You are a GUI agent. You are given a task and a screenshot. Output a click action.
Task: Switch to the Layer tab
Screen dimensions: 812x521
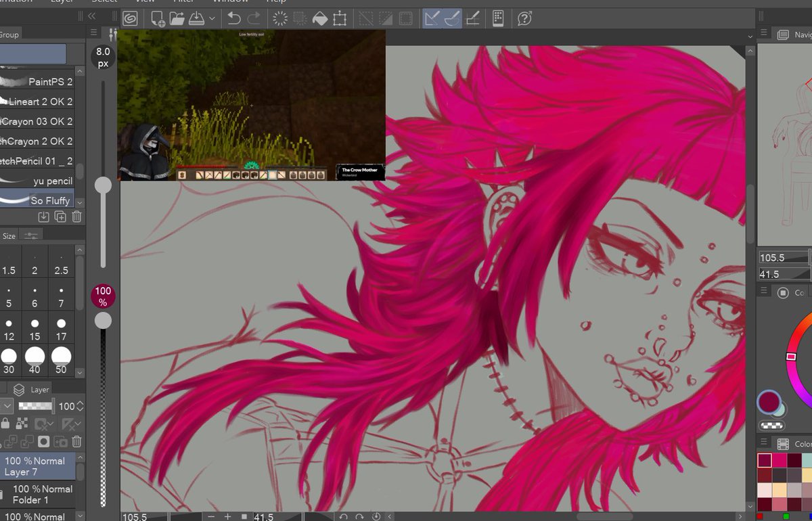tap(33, 390)
